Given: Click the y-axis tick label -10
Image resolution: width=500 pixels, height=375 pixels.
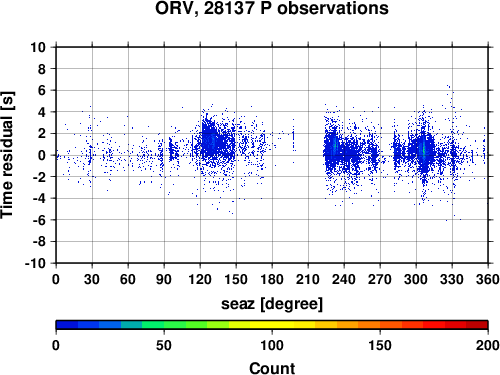Looking at the screenshot, I should [x=35, y=263].
